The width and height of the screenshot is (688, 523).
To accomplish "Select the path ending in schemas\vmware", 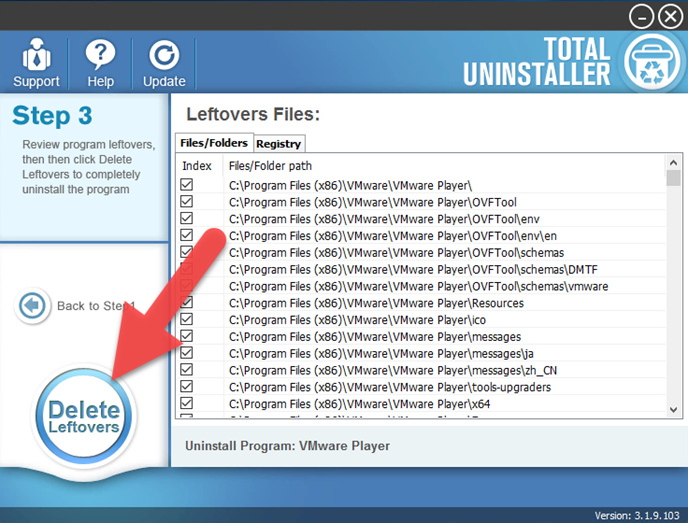I will click(x=419, y=287).
